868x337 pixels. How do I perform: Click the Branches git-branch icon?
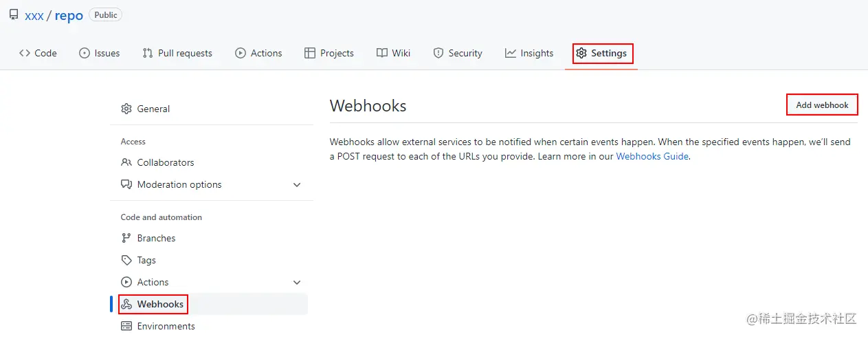tap(126, 238)
